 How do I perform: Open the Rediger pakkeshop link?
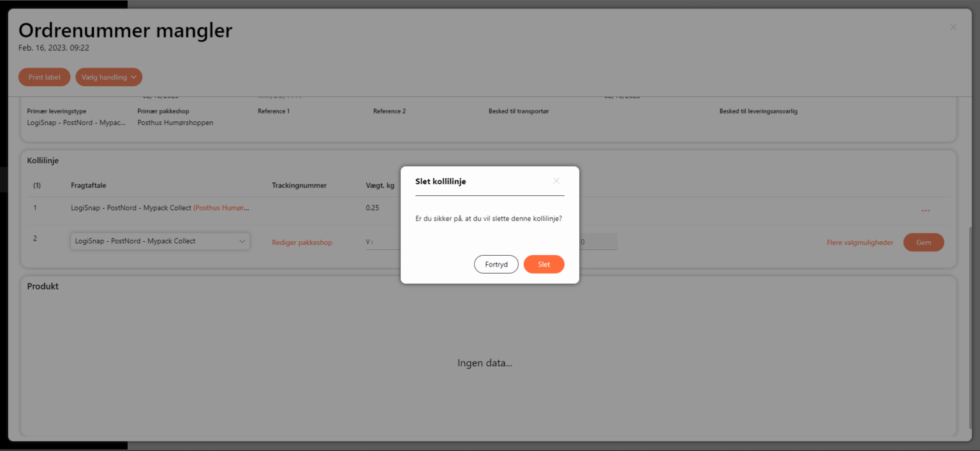click(302, 242)
